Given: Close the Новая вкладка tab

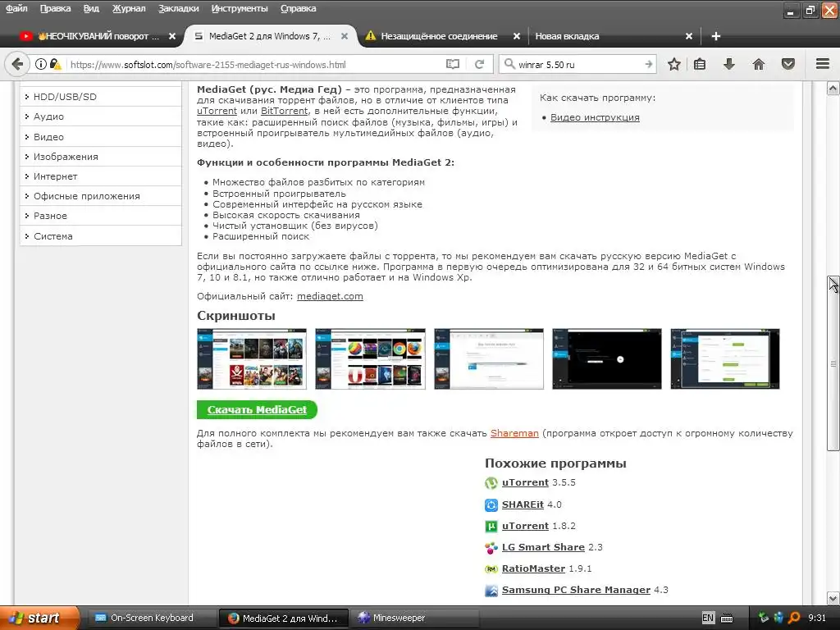Looking at the screenshot, I should (689, 36).
